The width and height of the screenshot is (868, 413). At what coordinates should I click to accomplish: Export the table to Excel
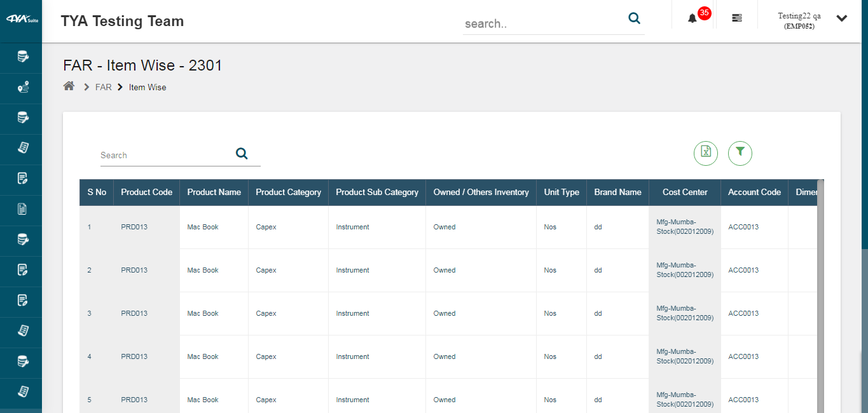point(705,153)
